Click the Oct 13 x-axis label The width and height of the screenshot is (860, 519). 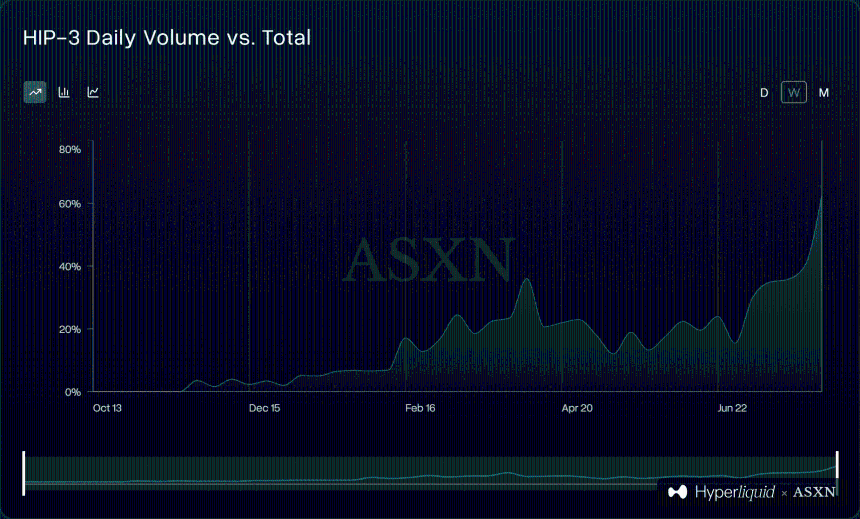tap(108, 408)
